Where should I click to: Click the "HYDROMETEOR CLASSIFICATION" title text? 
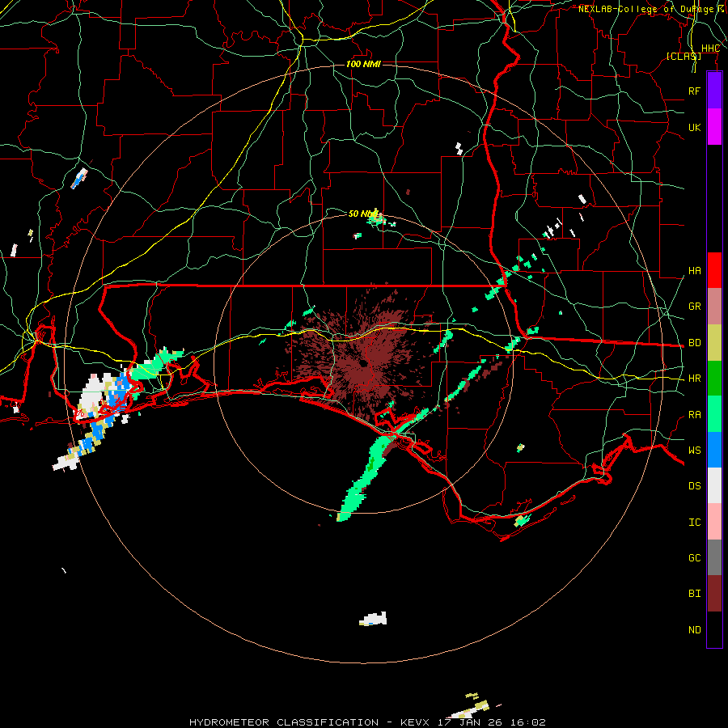(x=284, y=722)
